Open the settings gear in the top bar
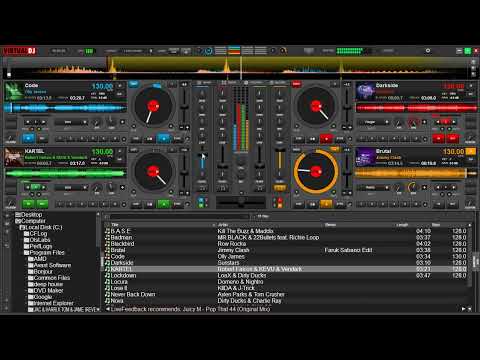 428,51
